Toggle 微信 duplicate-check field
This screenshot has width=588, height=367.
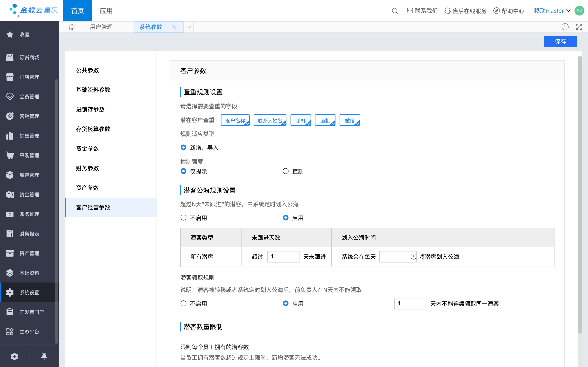pos(350,120)
